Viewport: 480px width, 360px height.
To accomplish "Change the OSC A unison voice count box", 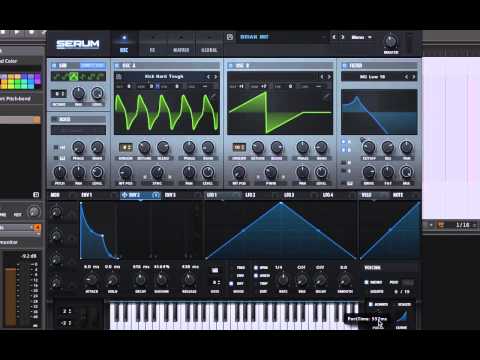I will tap(126, 147).
